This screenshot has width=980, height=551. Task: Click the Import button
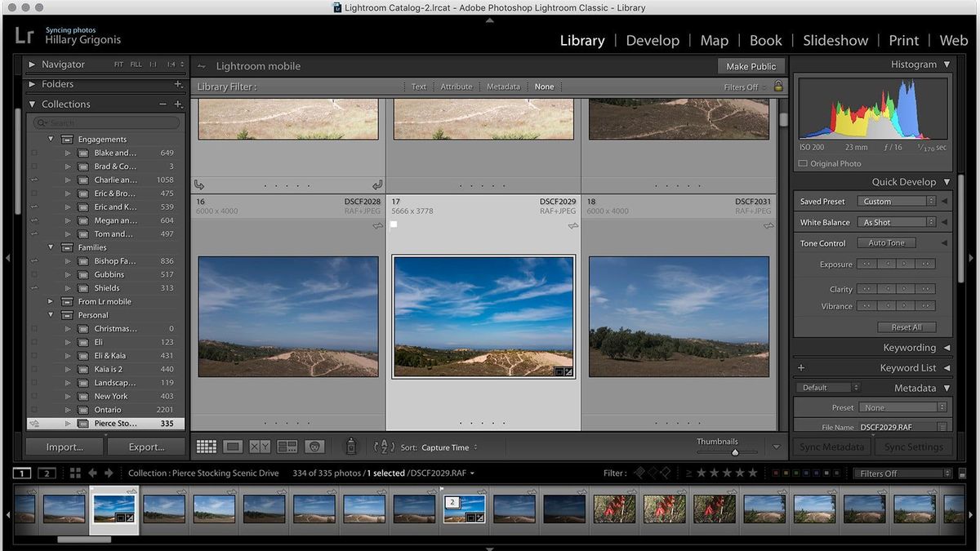[65, 447]
